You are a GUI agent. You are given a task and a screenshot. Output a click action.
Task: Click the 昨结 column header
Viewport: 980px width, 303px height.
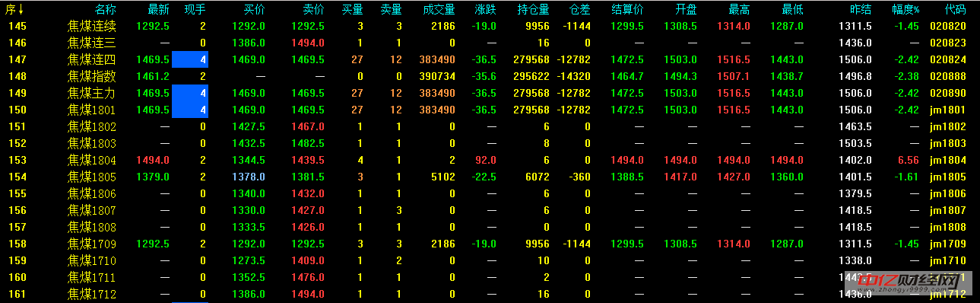coord(861,9)
